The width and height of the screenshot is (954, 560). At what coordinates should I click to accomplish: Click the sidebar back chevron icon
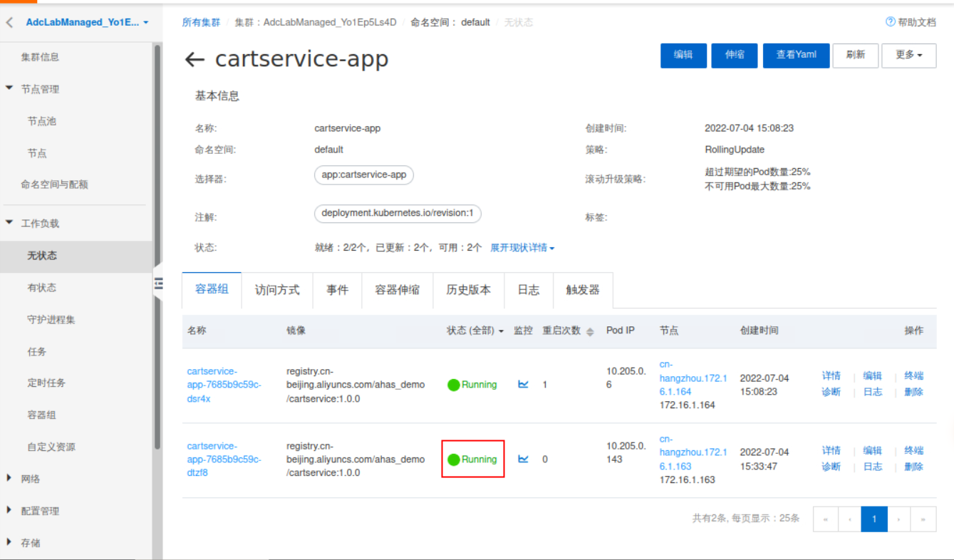coord(9,23)
